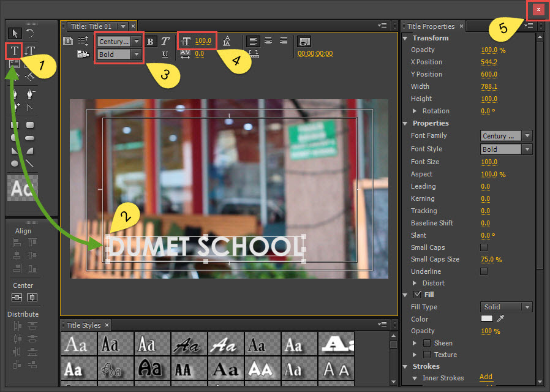Open the Fill Color swatch

coord(486,318)
